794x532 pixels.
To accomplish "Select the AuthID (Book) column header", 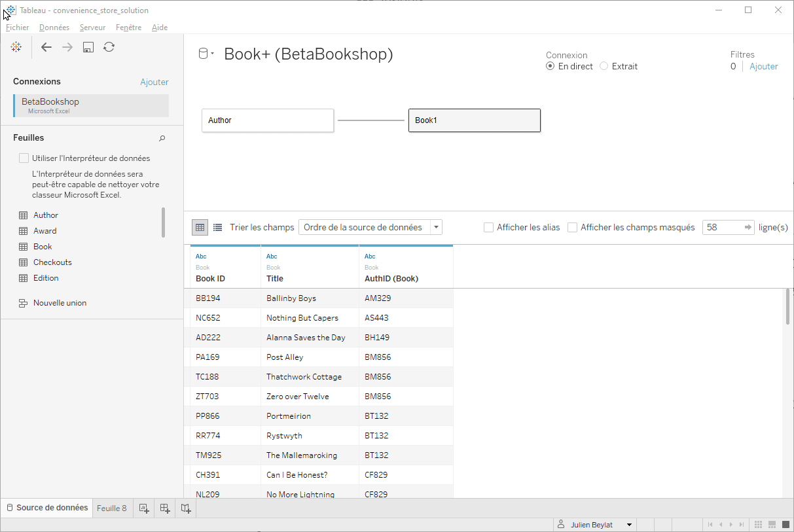I will (x=406, y=267).
